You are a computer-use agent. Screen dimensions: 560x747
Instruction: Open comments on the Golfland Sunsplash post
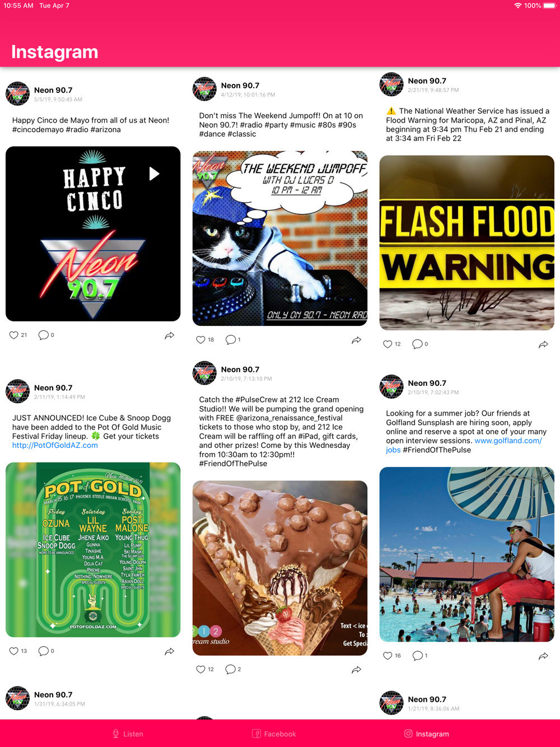pos(417,656)
